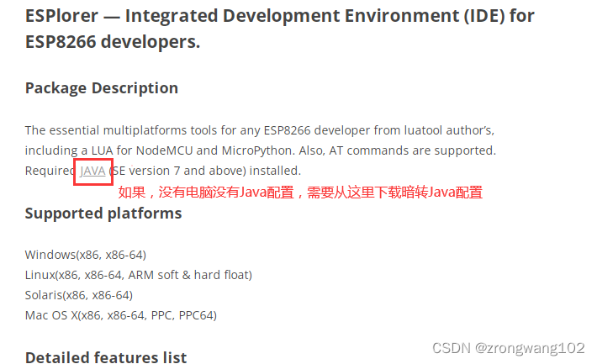Open the JAVA download link
This screenshot has height=364, width=597.
coord(92,171)
